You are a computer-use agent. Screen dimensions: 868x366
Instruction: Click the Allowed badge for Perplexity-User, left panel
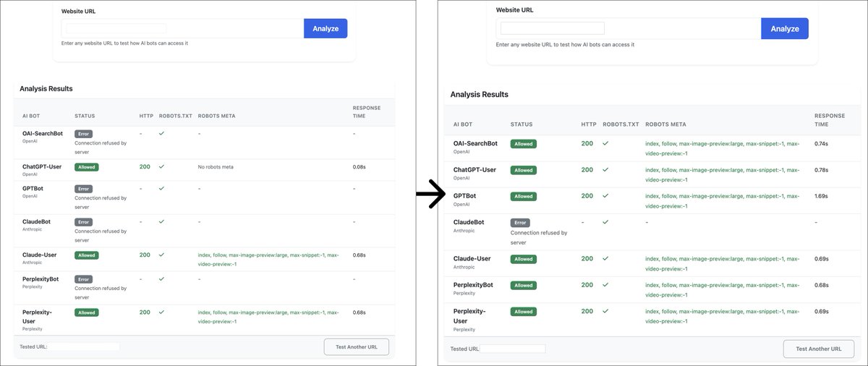tap(86, 312)
